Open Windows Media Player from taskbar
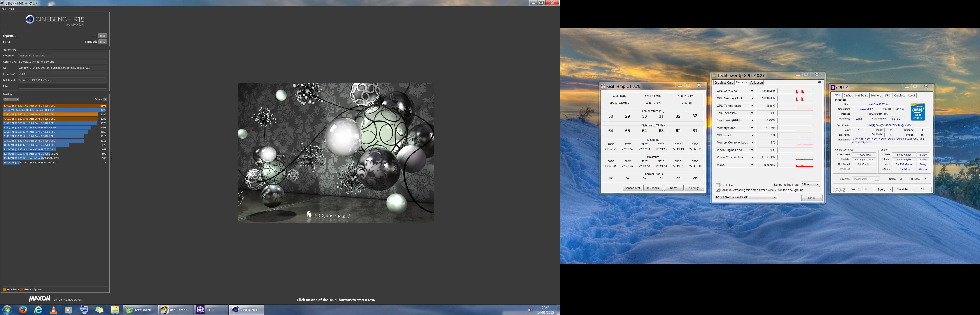Viewport: 980px width, 315px height. pos(68,310)
